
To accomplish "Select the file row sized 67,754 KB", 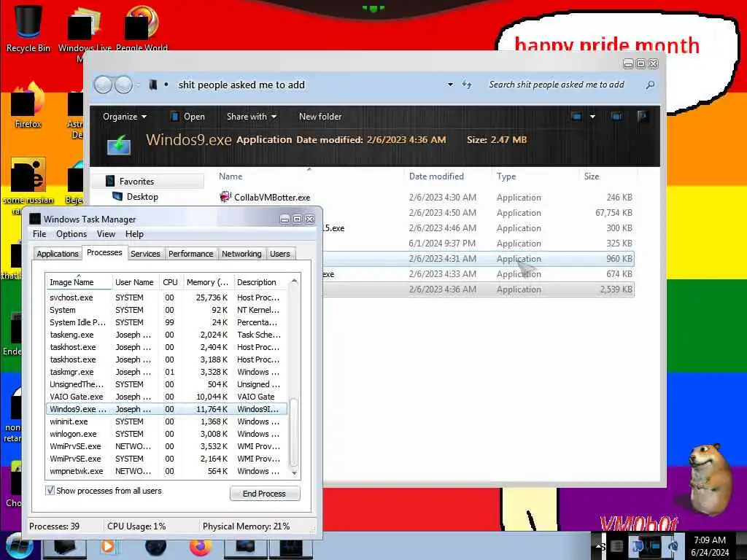I will pos(479,212).
